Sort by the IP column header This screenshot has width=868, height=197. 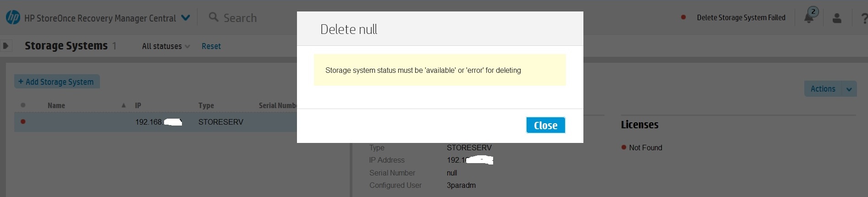point(138,105)
